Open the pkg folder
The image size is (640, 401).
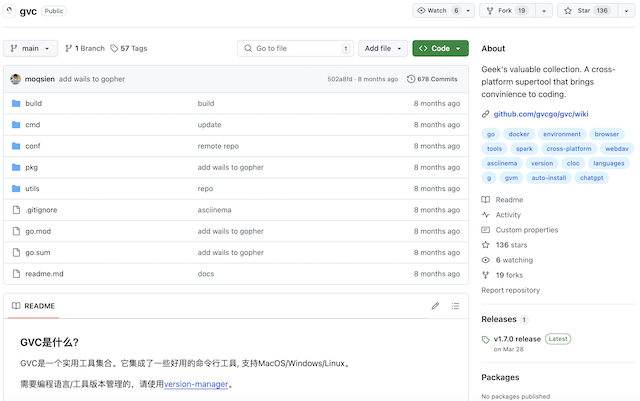click(31, 167)
